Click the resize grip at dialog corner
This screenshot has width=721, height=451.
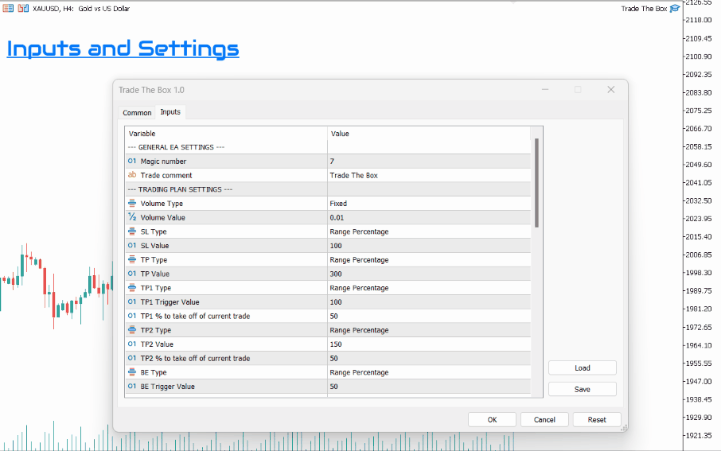click(624, 428)
